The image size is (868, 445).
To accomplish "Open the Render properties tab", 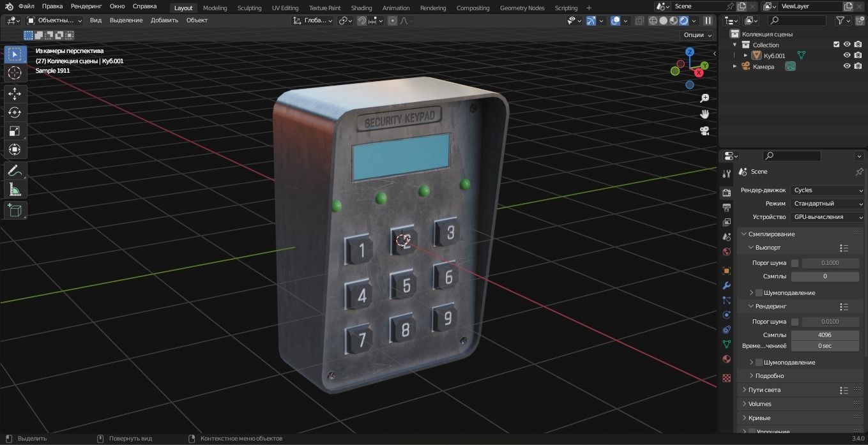I will tap(726, 192).
